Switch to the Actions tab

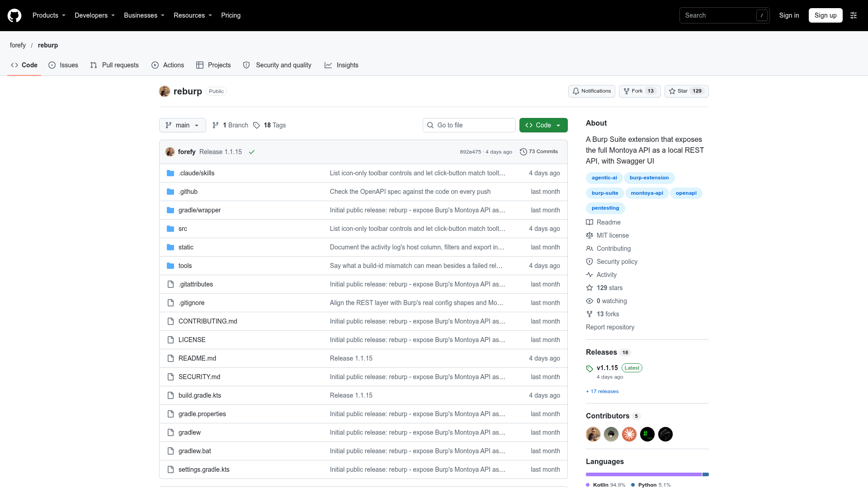click(168, 65)
